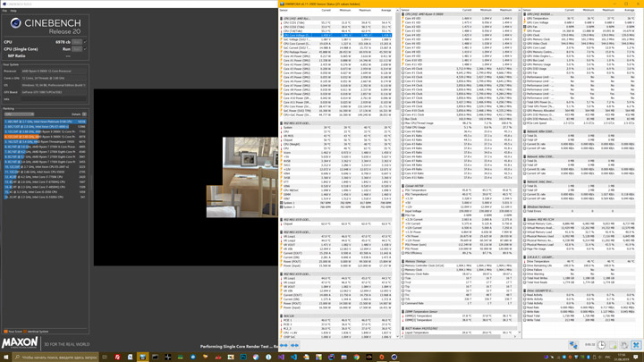Select the last ranking entry, Intel Core i5-5300U
This screenshot has height=362, width=644.
[46, 197]
